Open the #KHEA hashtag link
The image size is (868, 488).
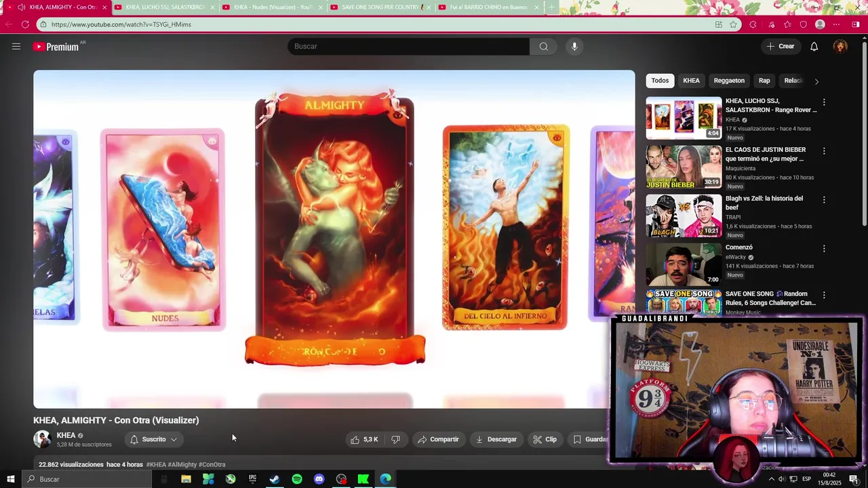point(156,464)
